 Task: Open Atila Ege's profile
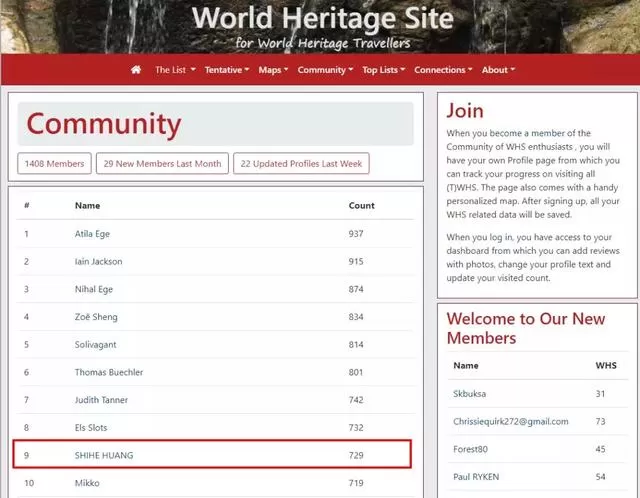[92, 234]
